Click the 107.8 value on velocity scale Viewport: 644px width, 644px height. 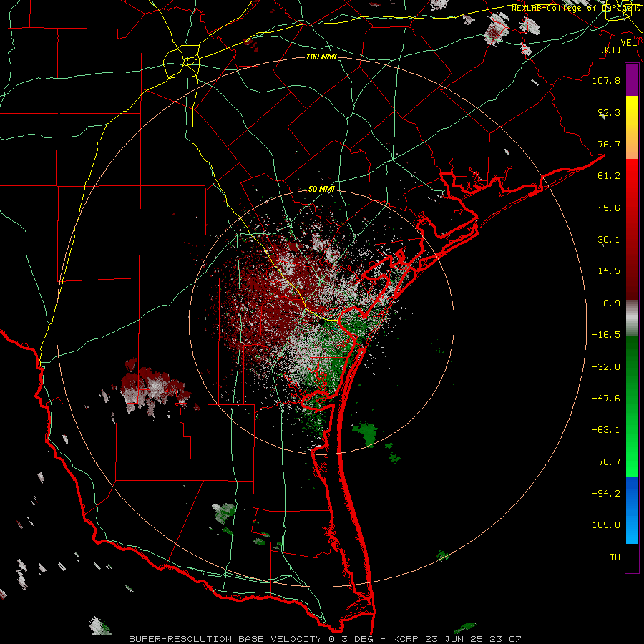pyautogui.click(x=606, y=80)
